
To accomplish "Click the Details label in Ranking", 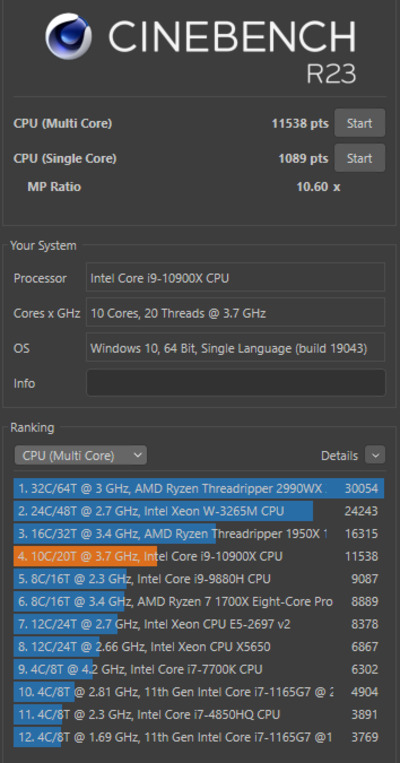I will [x=340, y=456].
